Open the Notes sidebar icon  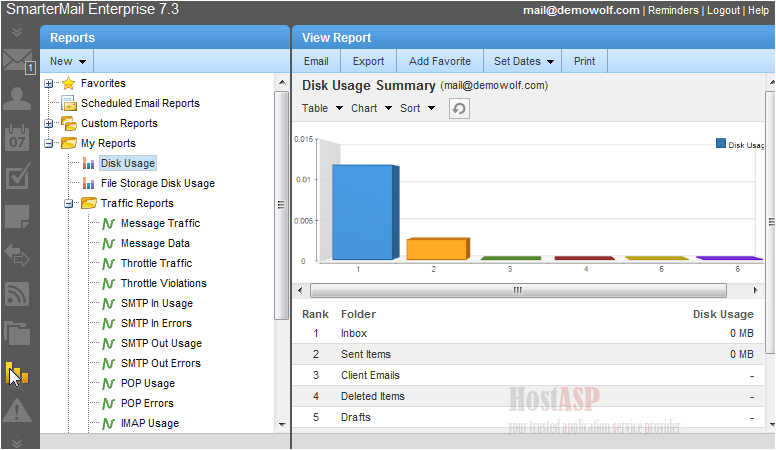17,216
